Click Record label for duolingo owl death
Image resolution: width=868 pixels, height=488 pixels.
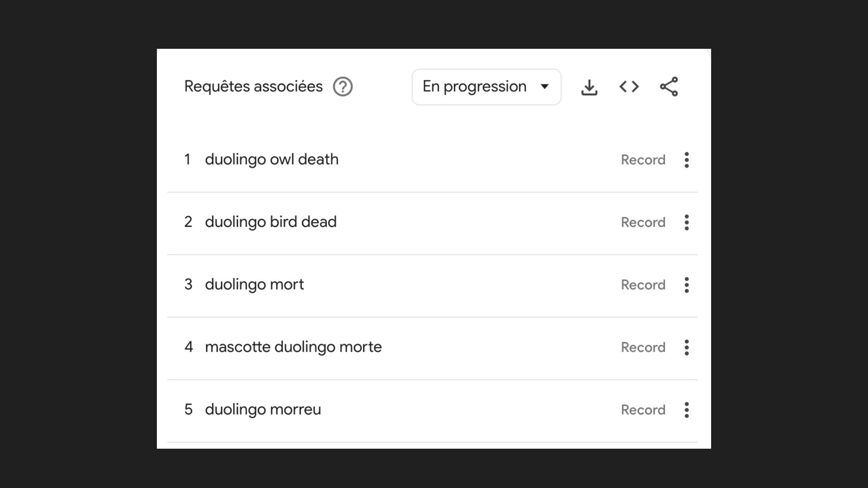[643, 160]
